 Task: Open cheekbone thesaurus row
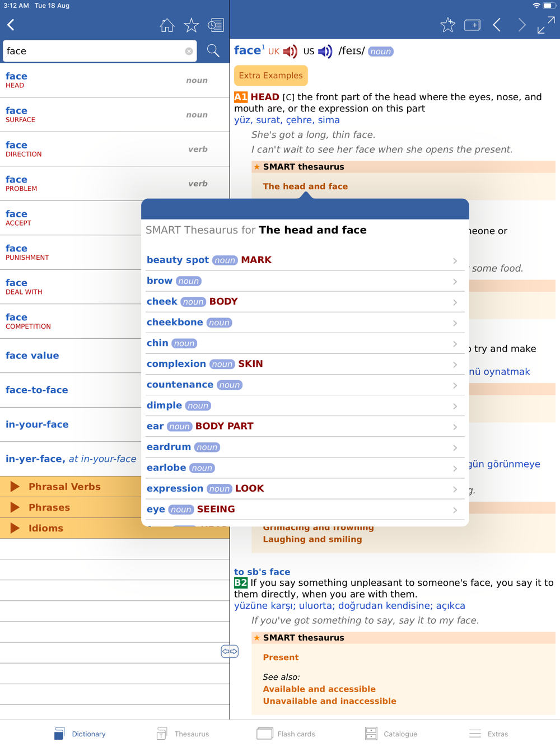pyautogui.click(x=305, y=323)
